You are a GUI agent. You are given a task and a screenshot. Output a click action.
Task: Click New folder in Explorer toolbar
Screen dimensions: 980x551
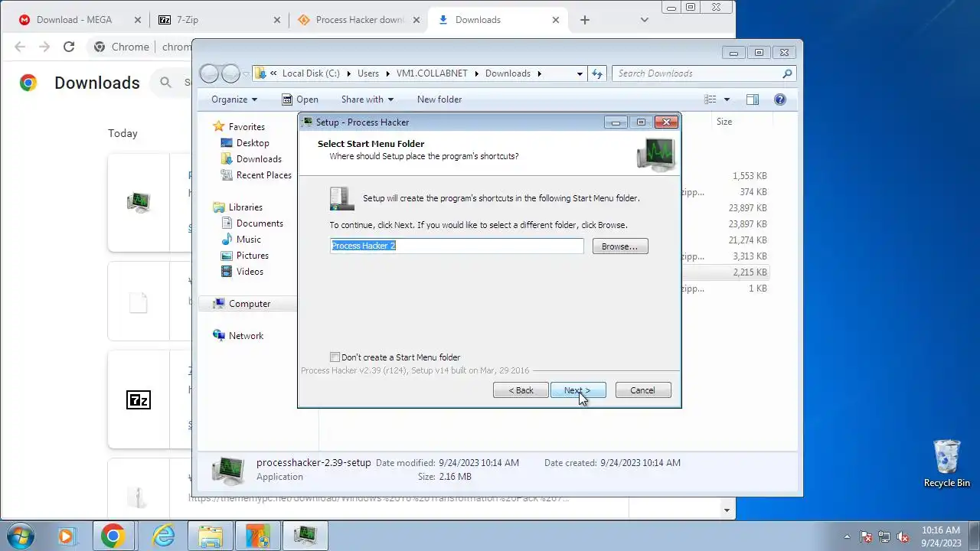(x=439, y=99)
